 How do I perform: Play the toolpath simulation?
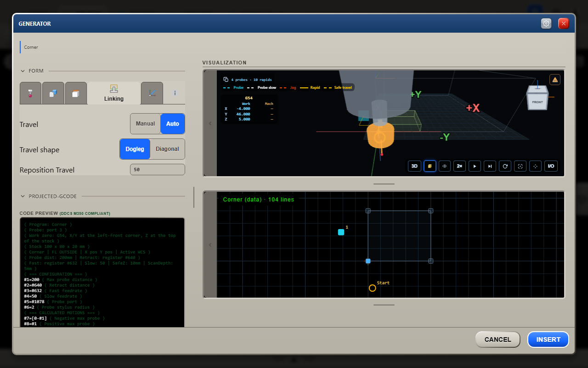(x=475, y=166)
